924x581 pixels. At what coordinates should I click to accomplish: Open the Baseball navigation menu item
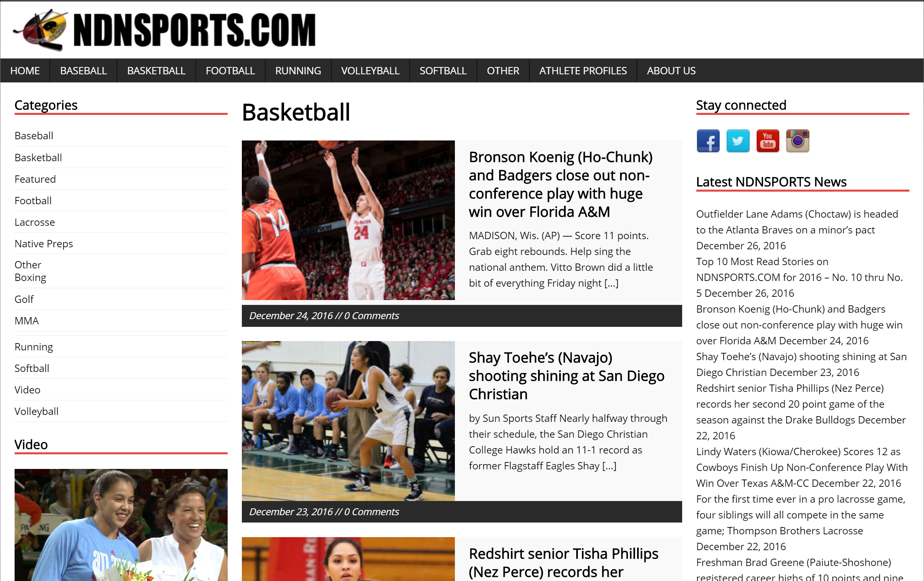pyautogui.click(x=84, y=71)
